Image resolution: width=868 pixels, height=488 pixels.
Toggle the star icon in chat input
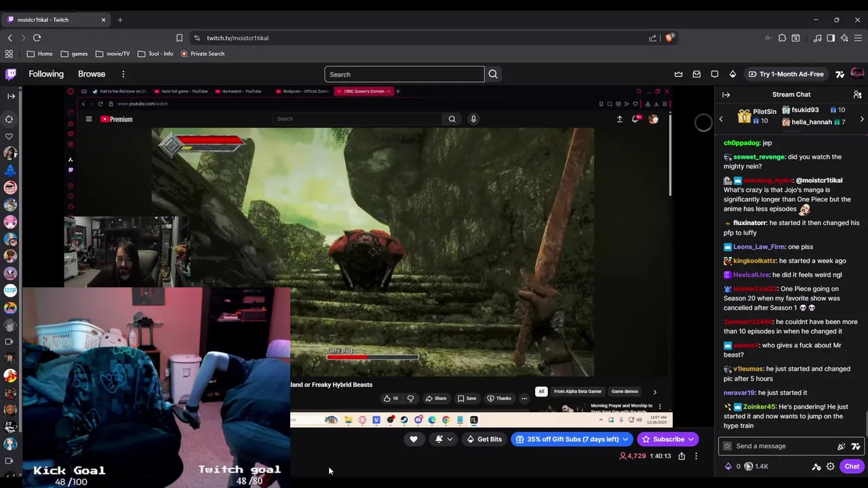[x=728, y=446]
